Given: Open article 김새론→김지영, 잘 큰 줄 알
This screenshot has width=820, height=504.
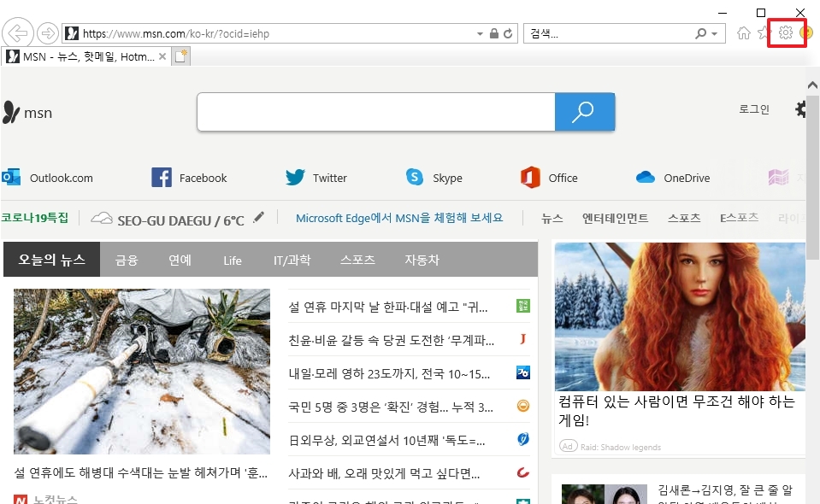Looking at the screenshot, I should click(x=725, y=489).
